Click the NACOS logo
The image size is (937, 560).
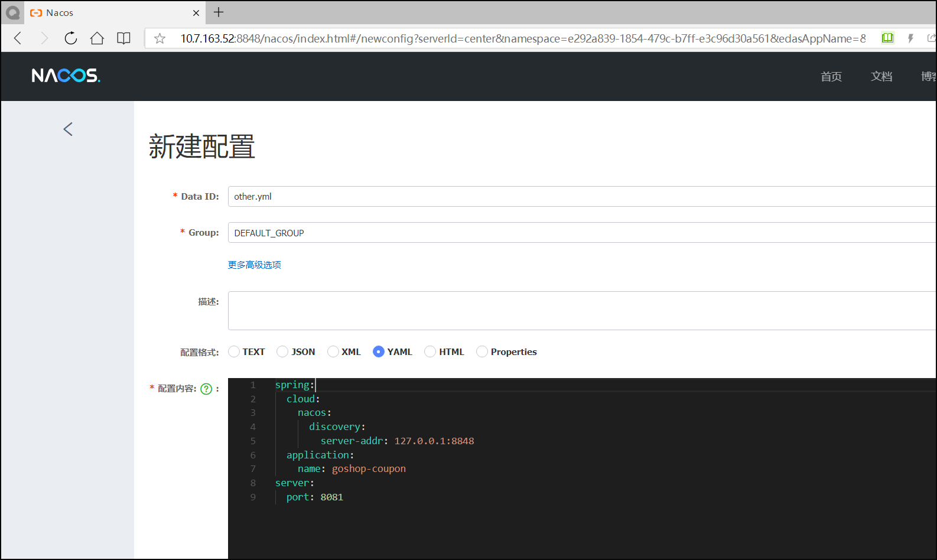[66, 76]
